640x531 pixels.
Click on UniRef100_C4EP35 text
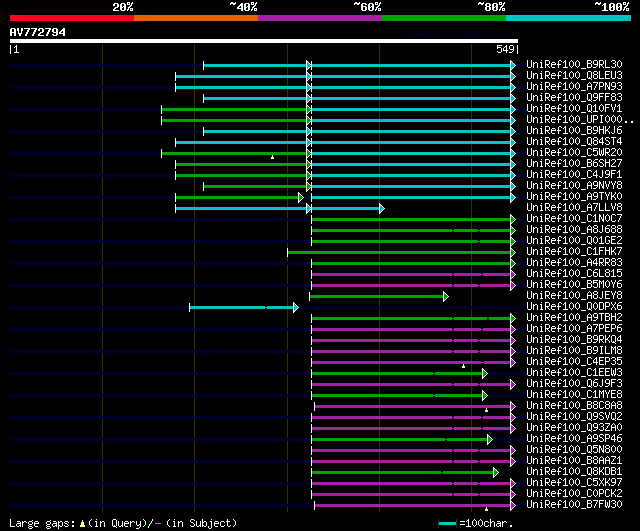click(x=574, y=362)
